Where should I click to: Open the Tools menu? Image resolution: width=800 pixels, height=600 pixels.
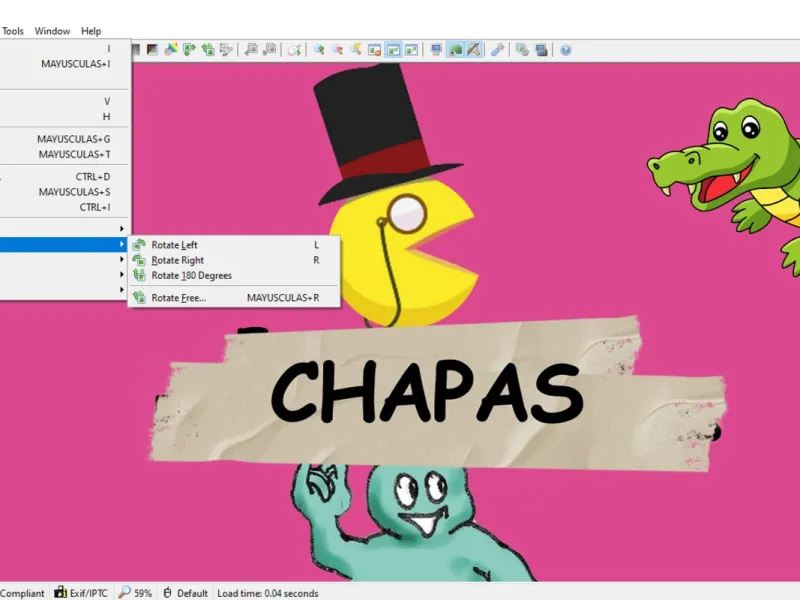[x=13, y=31]
